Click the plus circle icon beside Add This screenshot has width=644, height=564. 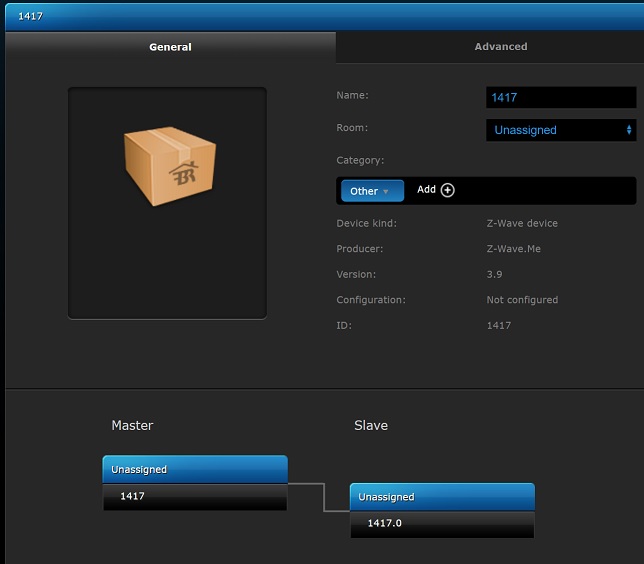click(x=448, y=190)
